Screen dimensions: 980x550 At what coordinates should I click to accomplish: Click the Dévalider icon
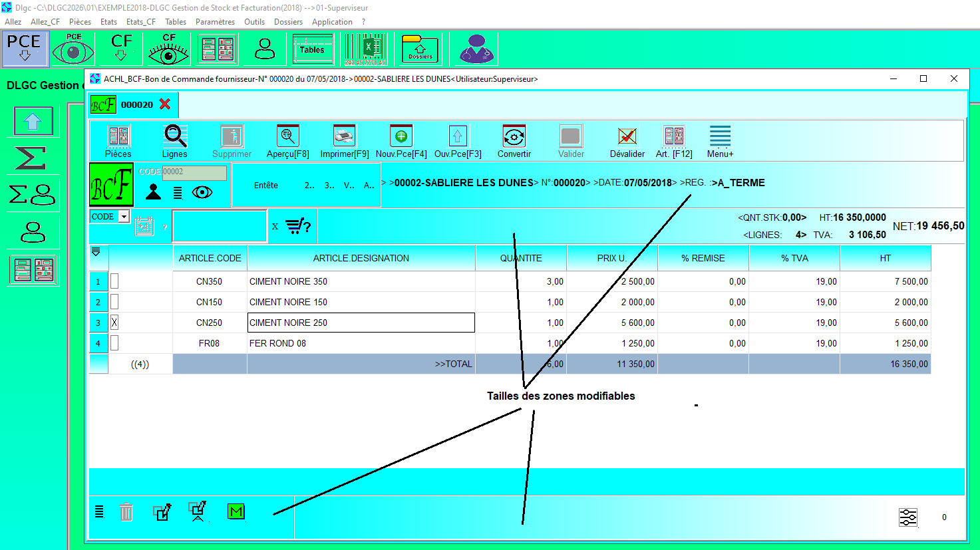point(627,137)
